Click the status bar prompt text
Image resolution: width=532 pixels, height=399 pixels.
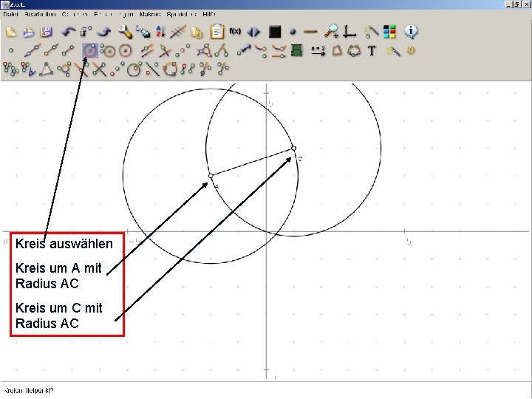[x=29, y=391]
